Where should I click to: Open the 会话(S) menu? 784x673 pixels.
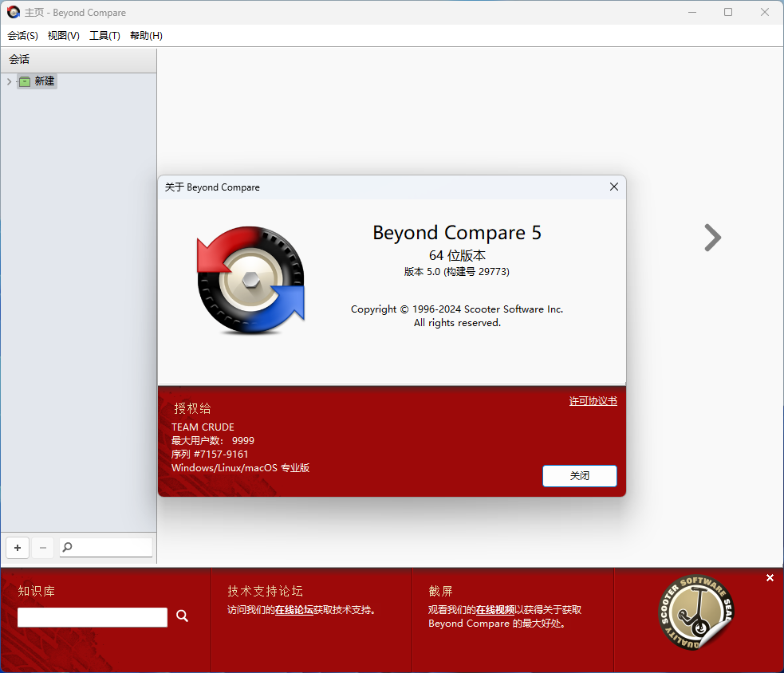tap(22, 36)
